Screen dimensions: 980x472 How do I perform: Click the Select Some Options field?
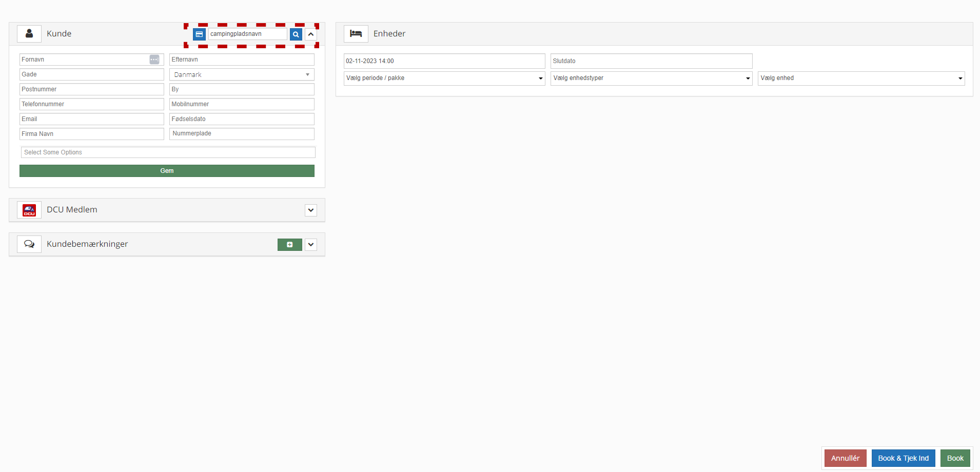[x=168, y=152]
